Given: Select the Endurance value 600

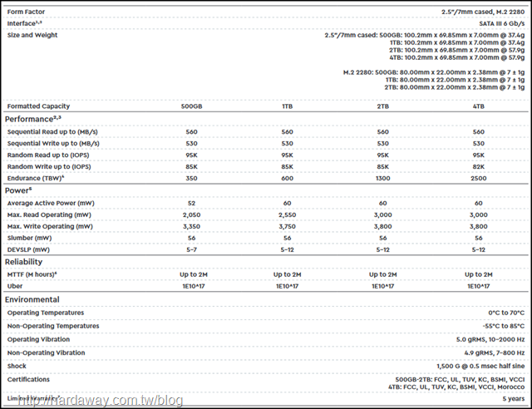Looking at the screenshot, I should pyautogui.click(x=287, y=178).
